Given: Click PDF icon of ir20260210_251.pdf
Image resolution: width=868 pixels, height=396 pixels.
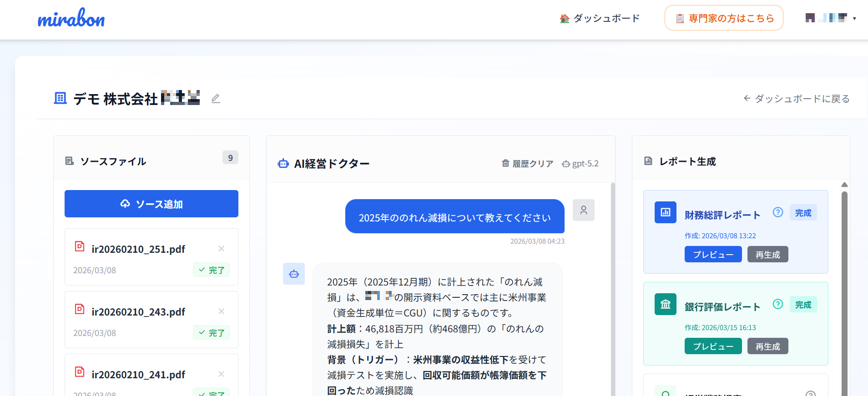Looking at the screenshot, I should pos(80,246).
